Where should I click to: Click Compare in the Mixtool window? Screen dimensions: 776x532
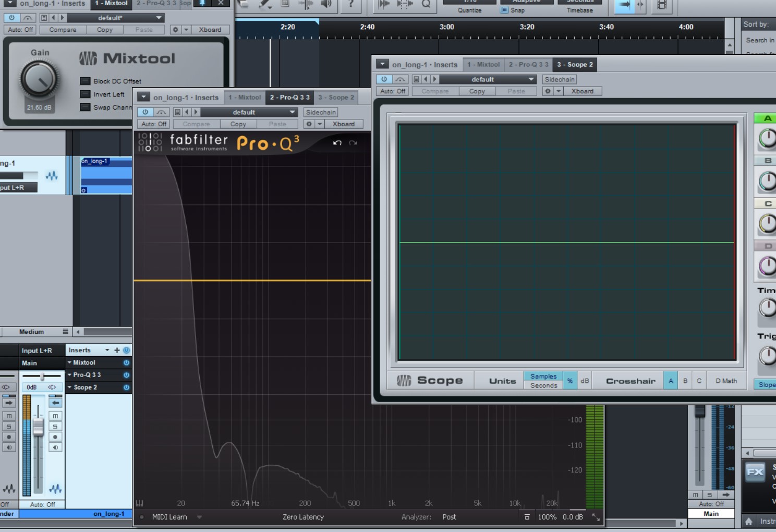[x=63, y=30]
